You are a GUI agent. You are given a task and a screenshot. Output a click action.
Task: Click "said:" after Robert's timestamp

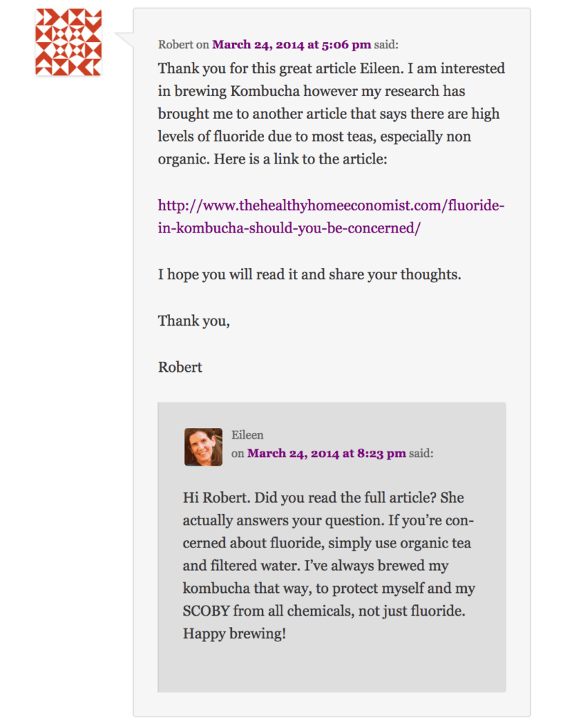tap(386, 44)
